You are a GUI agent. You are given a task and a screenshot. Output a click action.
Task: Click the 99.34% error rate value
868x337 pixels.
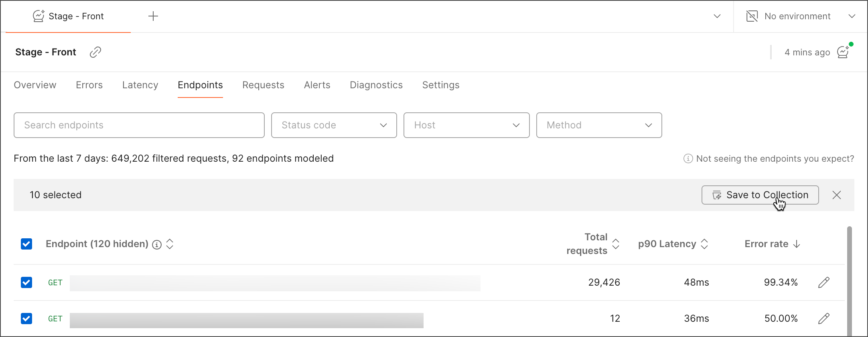(x=781, y=282)
